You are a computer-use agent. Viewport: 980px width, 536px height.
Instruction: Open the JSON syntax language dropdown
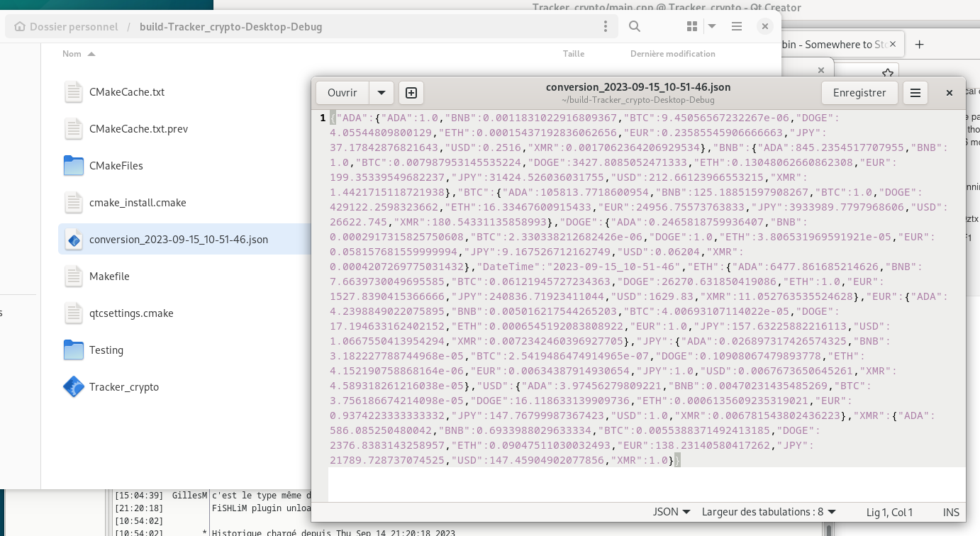[x=671, y=512]
